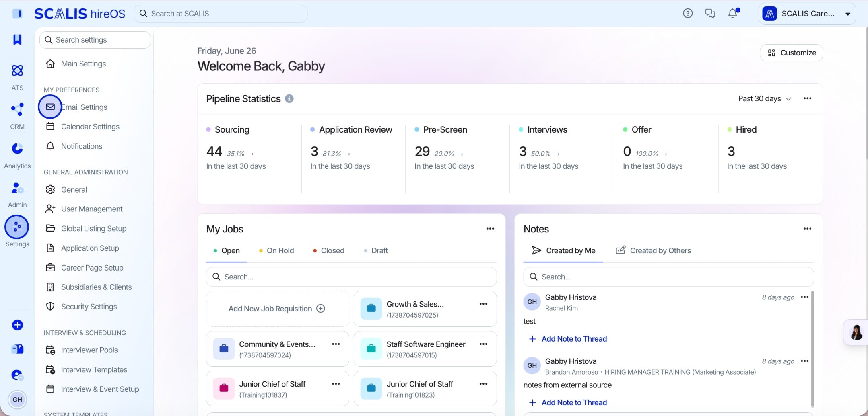Open Notifications settings
Image resolution: width=868 pixels, height=416 pixels.
(74, 146)
